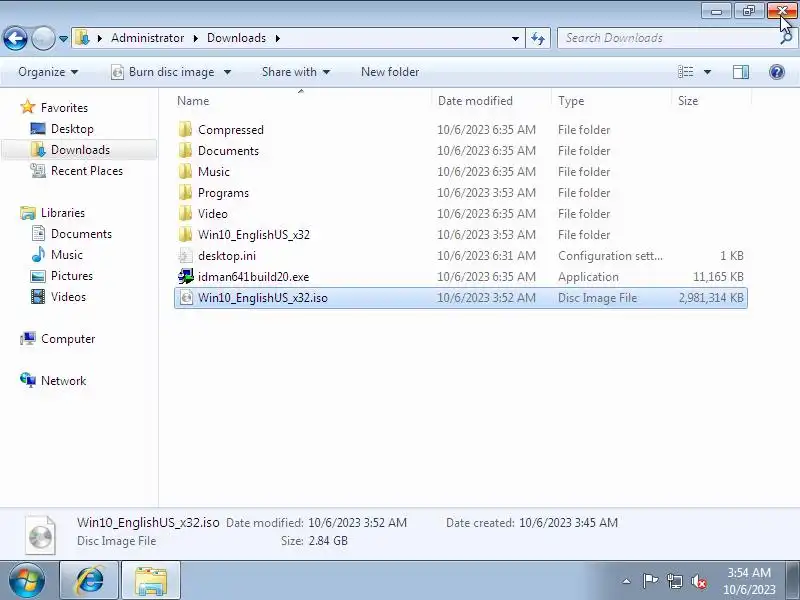Viewport: 800px width, 600px height.
Task: Toggle the preview pane
Action: (x=741, y=72)
